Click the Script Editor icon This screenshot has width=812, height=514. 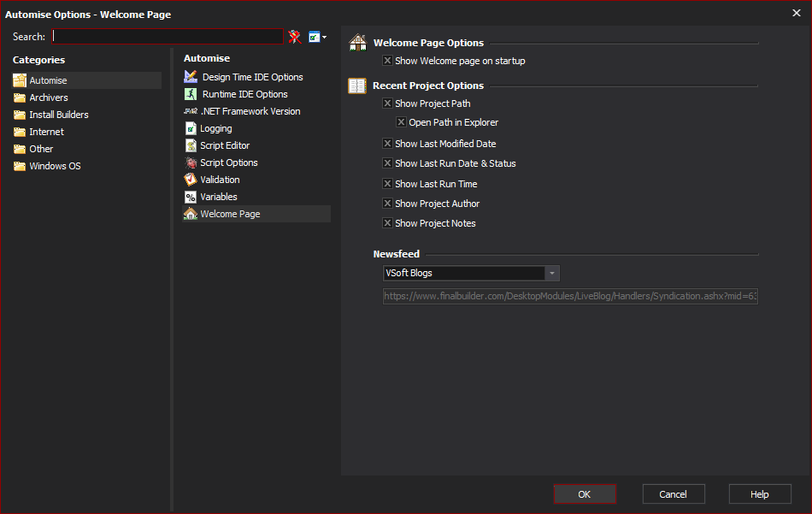click(x=191, y=145)
